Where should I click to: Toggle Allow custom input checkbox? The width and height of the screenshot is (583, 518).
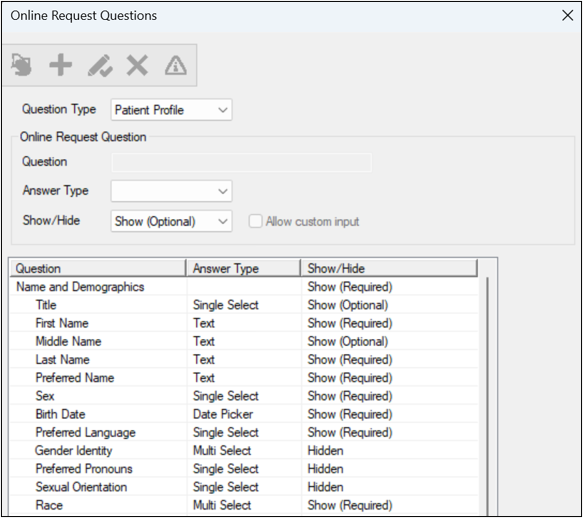click(255, 221)
